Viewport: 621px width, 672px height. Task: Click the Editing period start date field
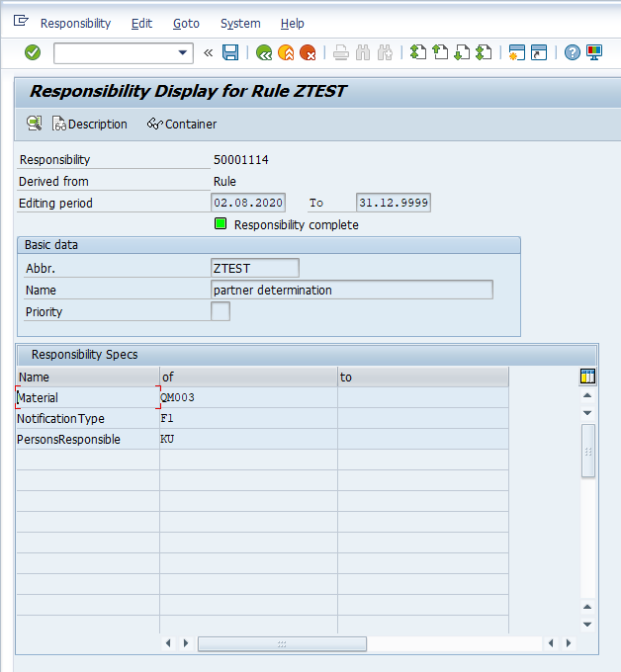pyautogui.click(x=248, y=203)
